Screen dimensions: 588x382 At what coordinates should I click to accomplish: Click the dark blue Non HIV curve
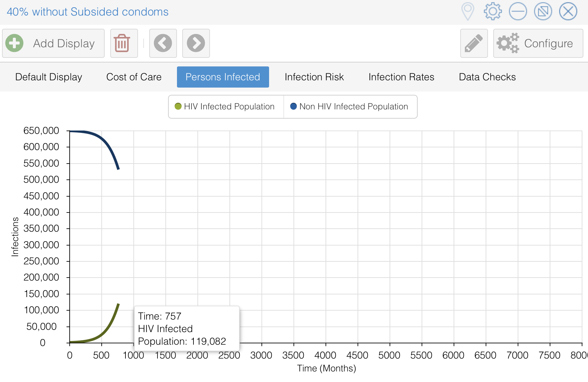107,144
